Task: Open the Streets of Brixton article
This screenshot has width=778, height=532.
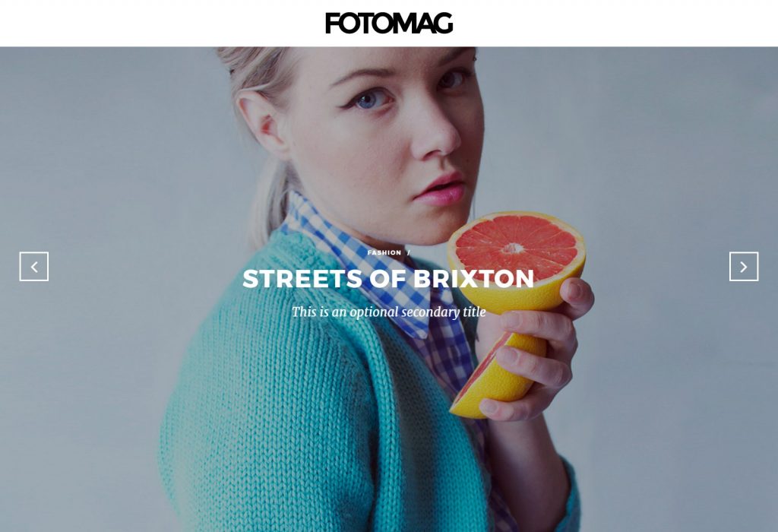Action: coord(388,278)
